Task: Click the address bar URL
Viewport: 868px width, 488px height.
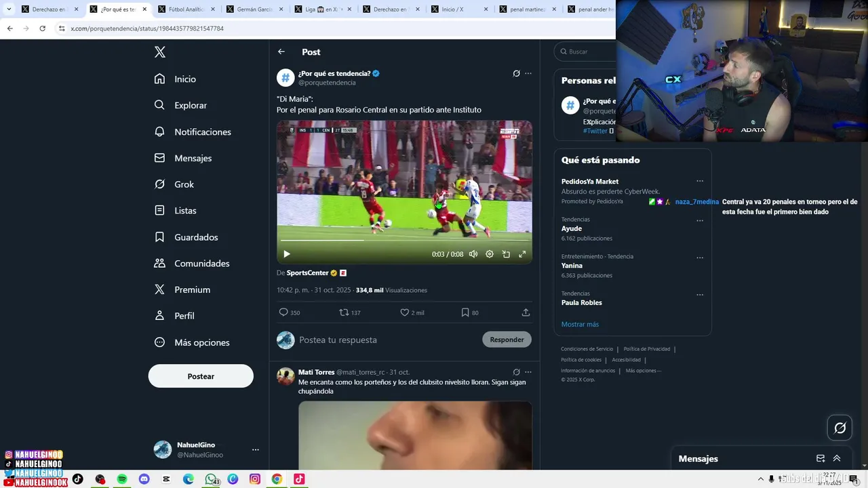Action: pyautogui.click(x=147, y=28)
